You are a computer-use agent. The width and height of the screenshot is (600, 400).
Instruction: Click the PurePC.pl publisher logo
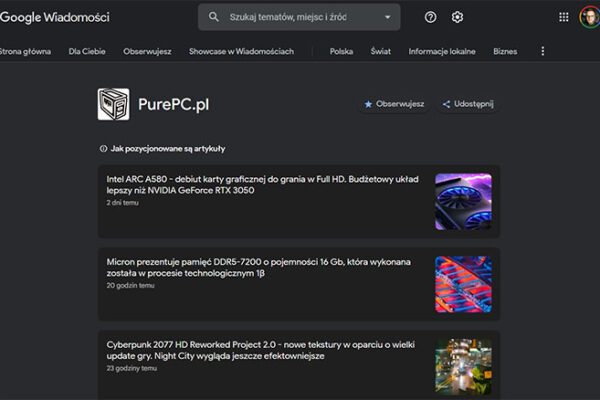pyautogui.click(x=113, y=104)
